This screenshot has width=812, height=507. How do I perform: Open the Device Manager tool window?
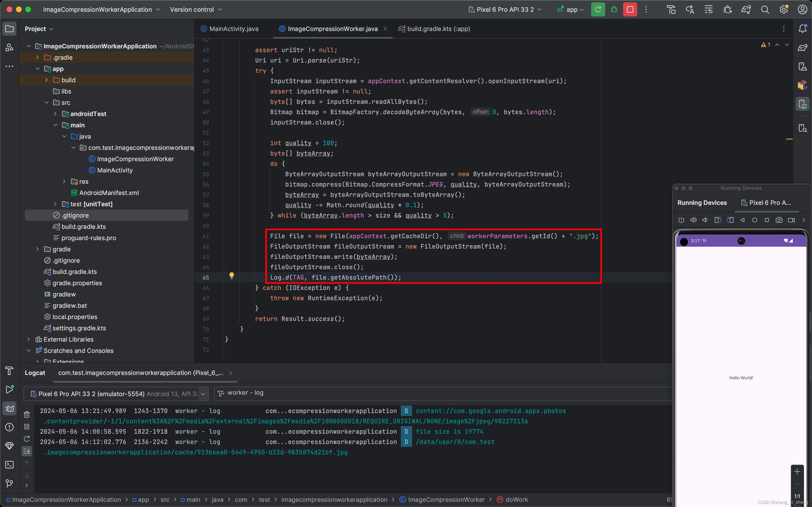(x=802, y=67)
